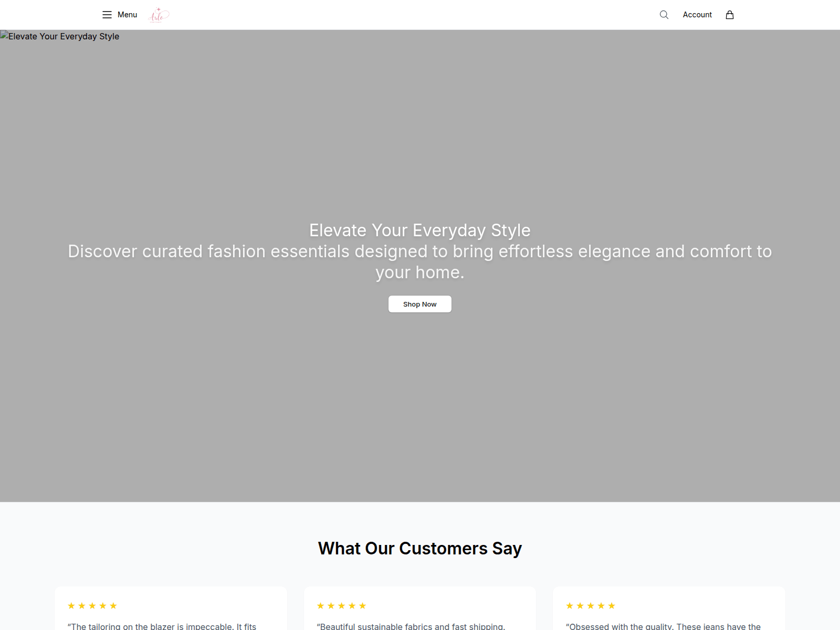Click star rating on jeans review card
The height and width of the screenshot is (630, 840).
tap(591, 606)
